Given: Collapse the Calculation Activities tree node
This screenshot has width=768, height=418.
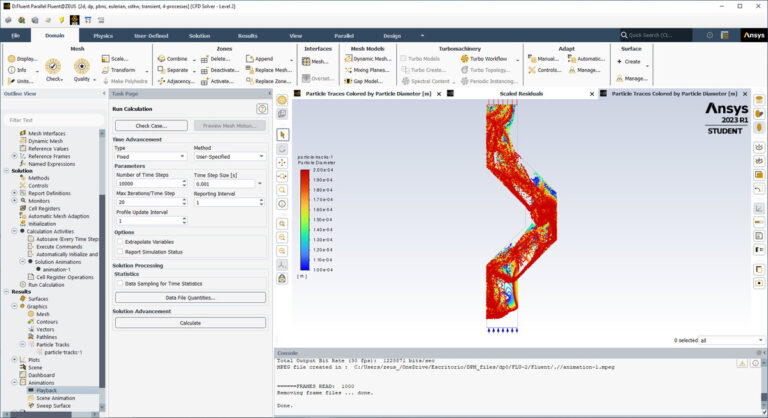Looking at the screenshot, I should [x=14, y=231].
